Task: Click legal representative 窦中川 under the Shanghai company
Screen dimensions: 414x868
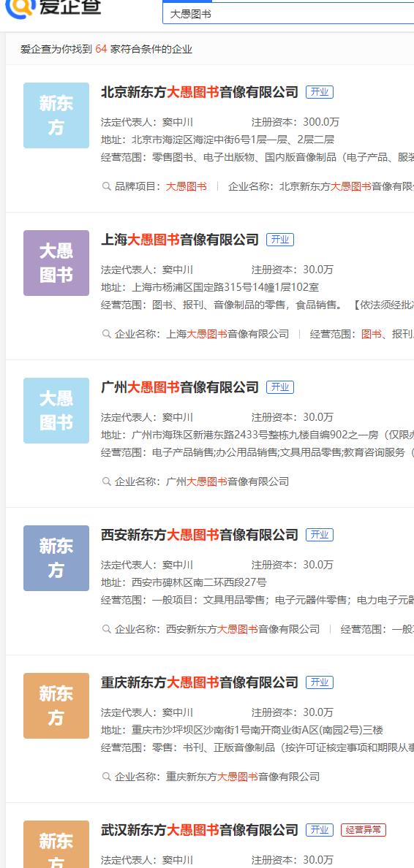Action: [x=177, y=270]
